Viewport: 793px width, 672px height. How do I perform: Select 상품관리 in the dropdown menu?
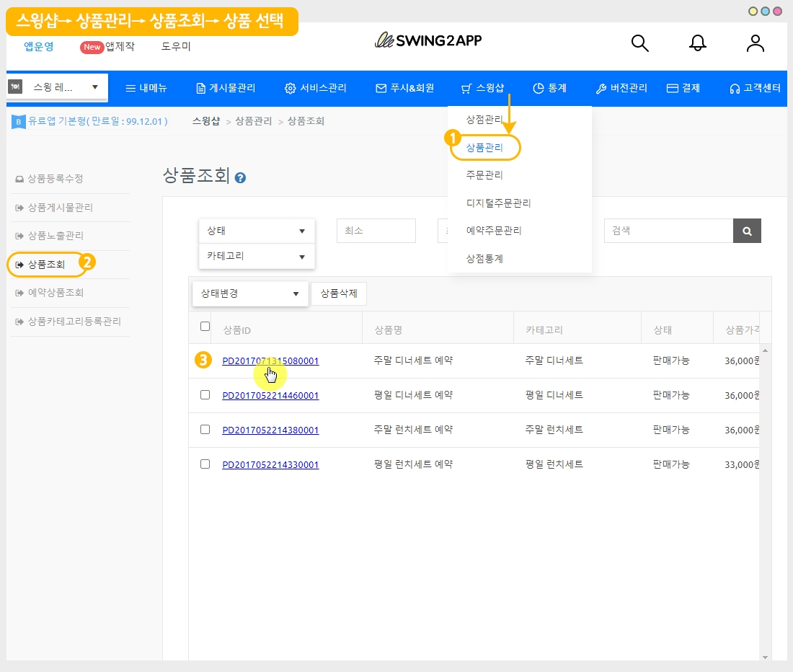484,148
